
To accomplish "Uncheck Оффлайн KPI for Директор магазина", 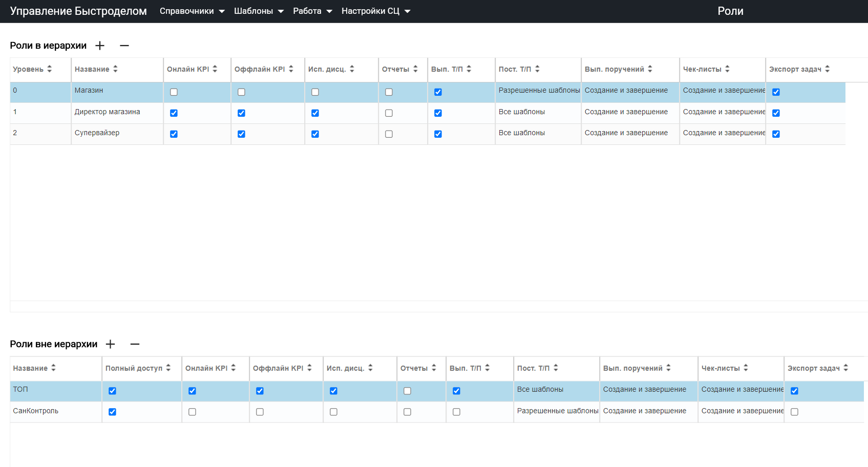I will click(241, 113).
